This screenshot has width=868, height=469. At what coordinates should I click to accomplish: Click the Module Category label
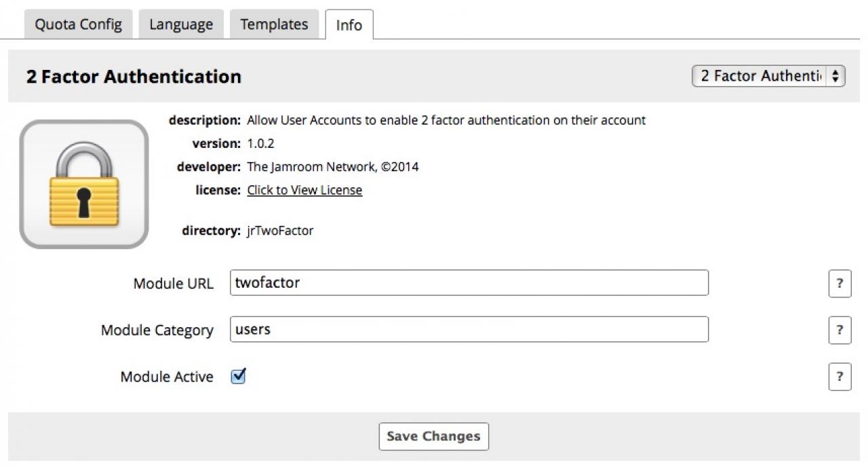[x=157, y=331]
